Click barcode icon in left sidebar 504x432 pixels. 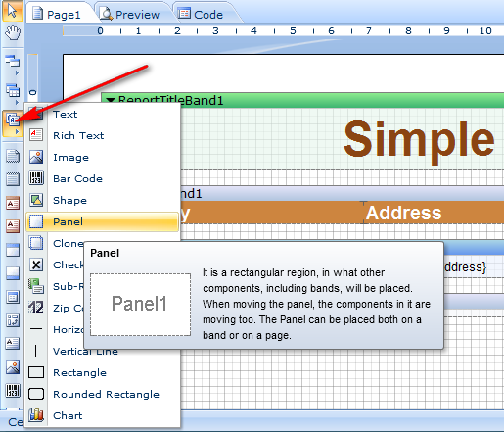coord(13,390)
